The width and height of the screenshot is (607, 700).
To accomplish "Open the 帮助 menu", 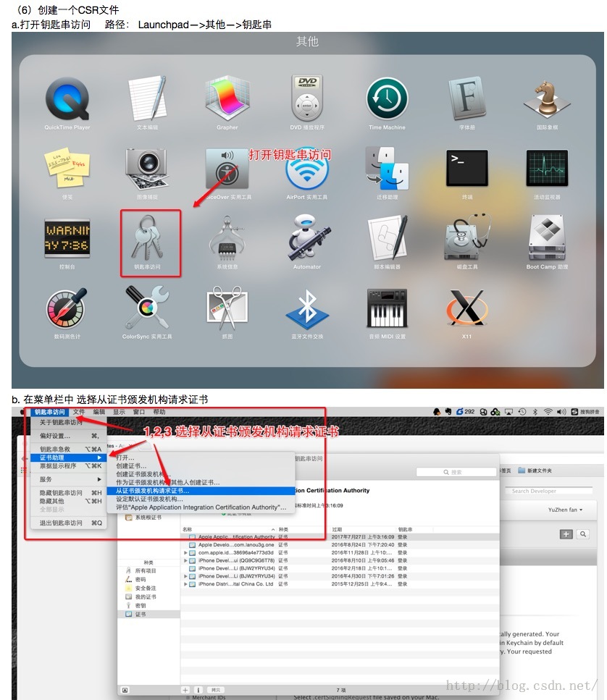I will click(x=159, y=412).
